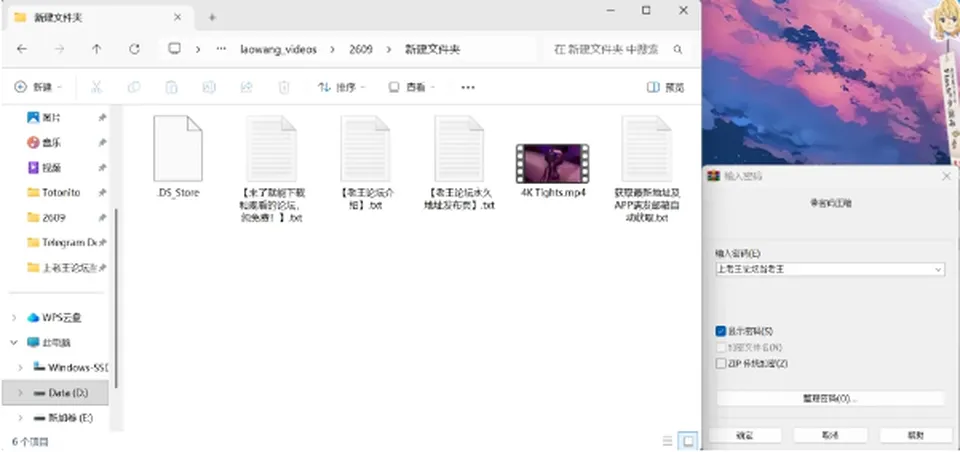Image resolution: width=960 pixels, height=452 pixels.
Task: Click the Cut scissors toolbar icon
Action: point(96,88)
